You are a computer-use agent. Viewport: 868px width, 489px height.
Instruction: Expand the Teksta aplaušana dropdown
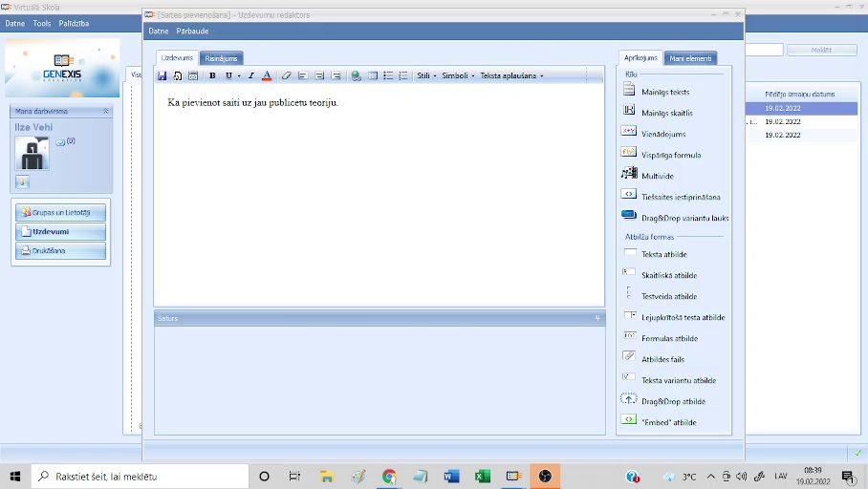point(510,75)
